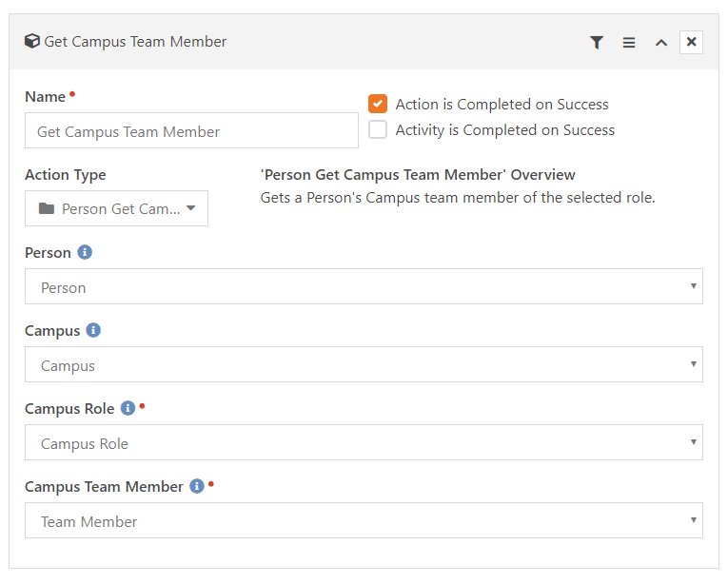Click the Action is Completed on Success label
The image size is (728, 584).
(x=502, y=104)
